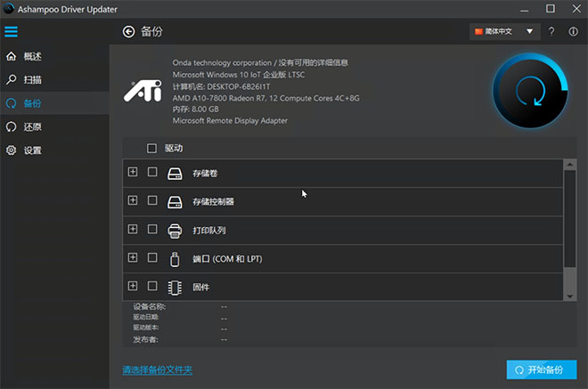Check the 存储控制器 checkbox
This screenshot has height=389, width=588.
click(x=152, y=200)
